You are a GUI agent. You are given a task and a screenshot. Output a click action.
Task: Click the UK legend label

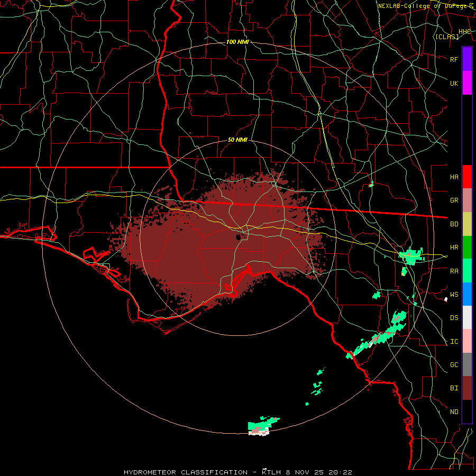click(454, 83)
